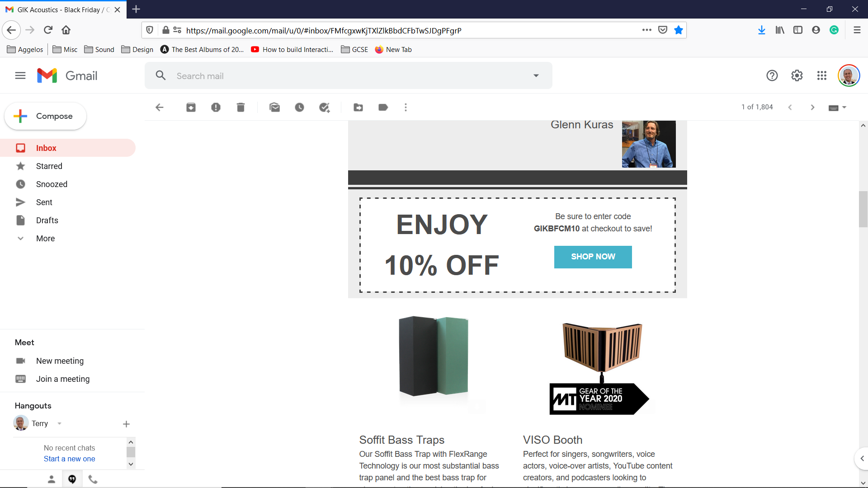Open Soffit Bass Traps heading link
Screen dimensions: 868x488
pyautogui.click(x=401, y=440)
